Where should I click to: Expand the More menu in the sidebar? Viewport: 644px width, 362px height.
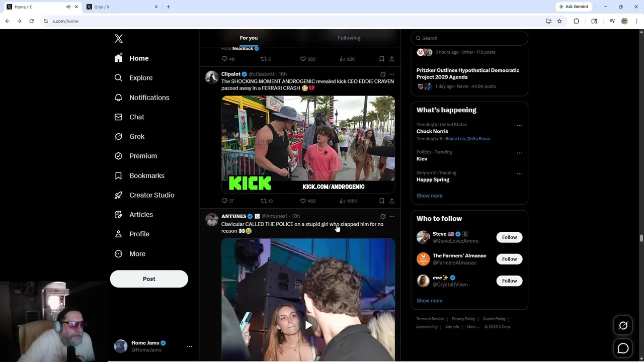[130, 254]
